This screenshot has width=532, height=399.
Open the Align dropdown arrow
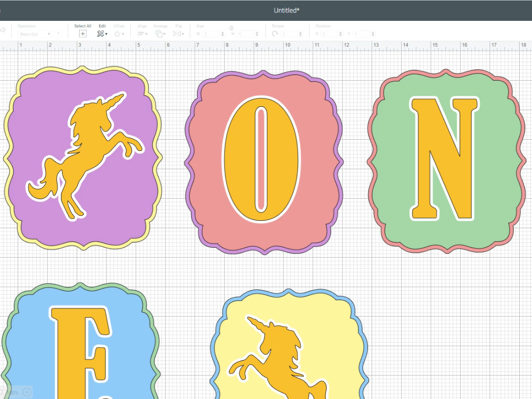coord(147,34)
